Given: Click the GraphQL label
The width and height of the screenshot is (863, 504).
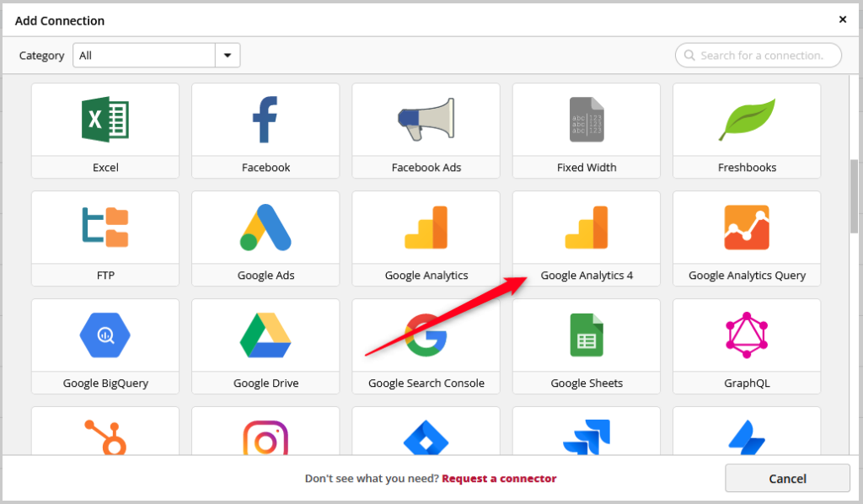Looking at the screenshot, I should (x=747, y=383).
